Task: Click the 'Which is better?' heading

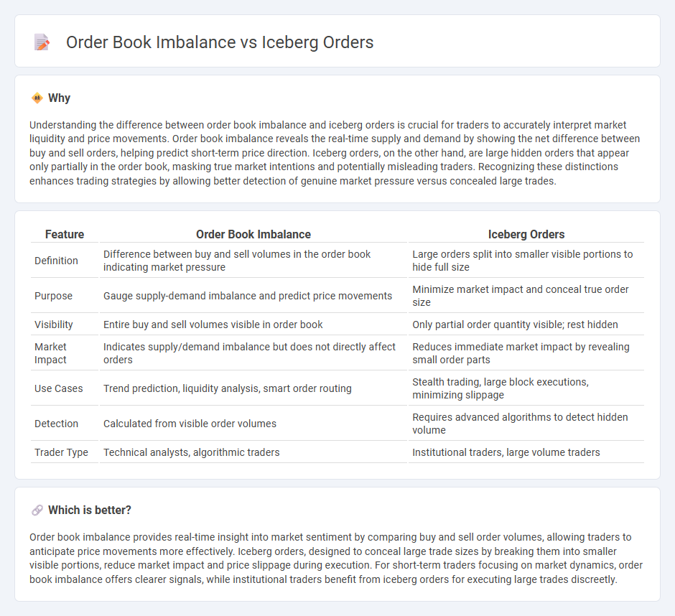Action: (90, 510)
